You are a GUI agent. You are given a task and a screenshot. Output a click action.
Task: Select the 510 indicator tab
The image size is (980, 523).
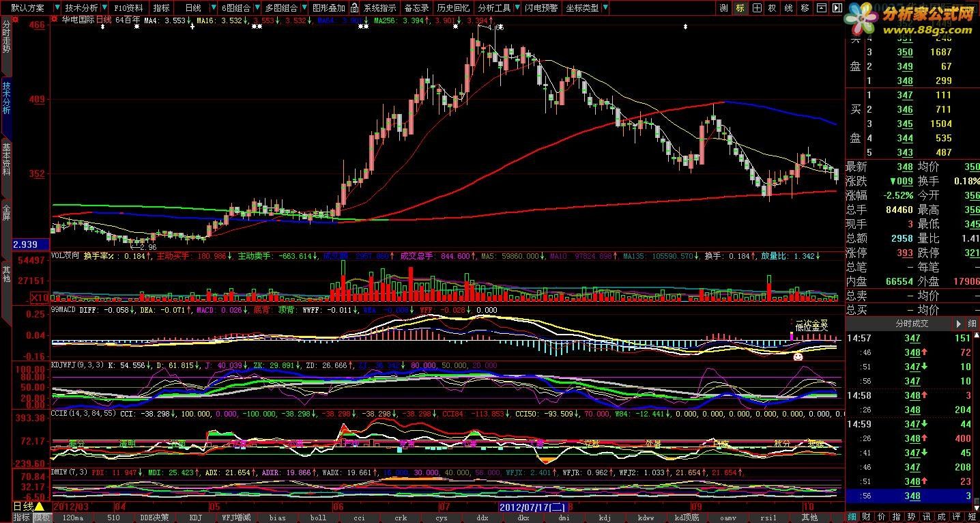pos(113,518)
